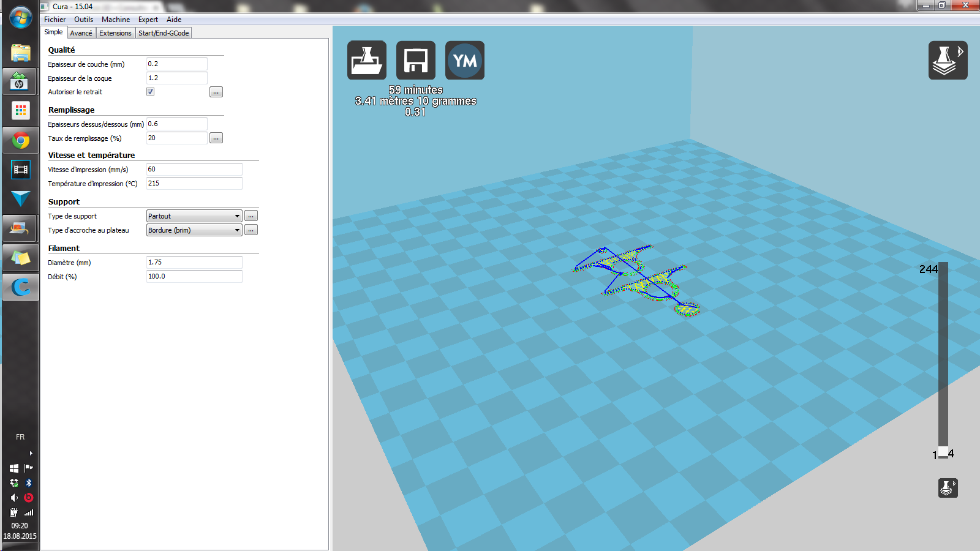Open the View mode icon top-right
The image size is (980, 551).
click(947, 61)
